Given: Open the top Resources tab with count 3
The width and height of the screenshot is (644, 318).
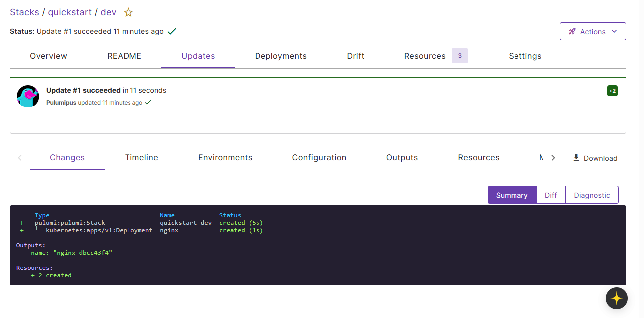Looking at the screenshot, I should click(x=436, y=56).
